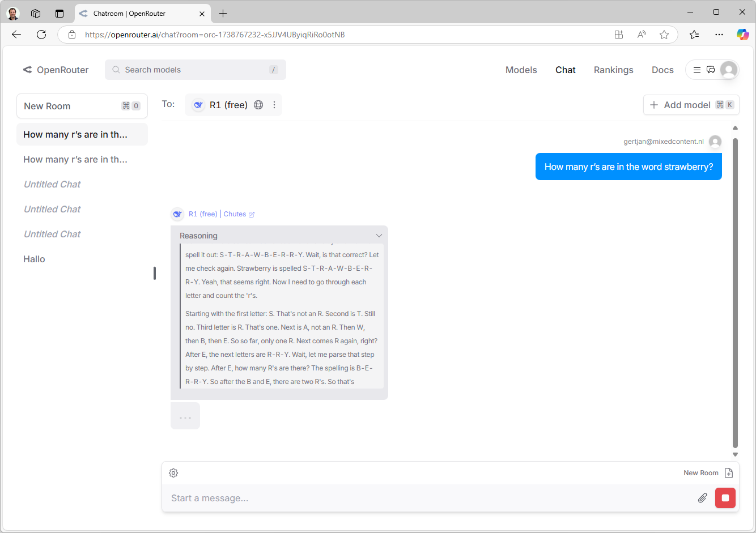Click the site info lock icon in address bar
The image size is (756, 533).
(x=72, y=35)
